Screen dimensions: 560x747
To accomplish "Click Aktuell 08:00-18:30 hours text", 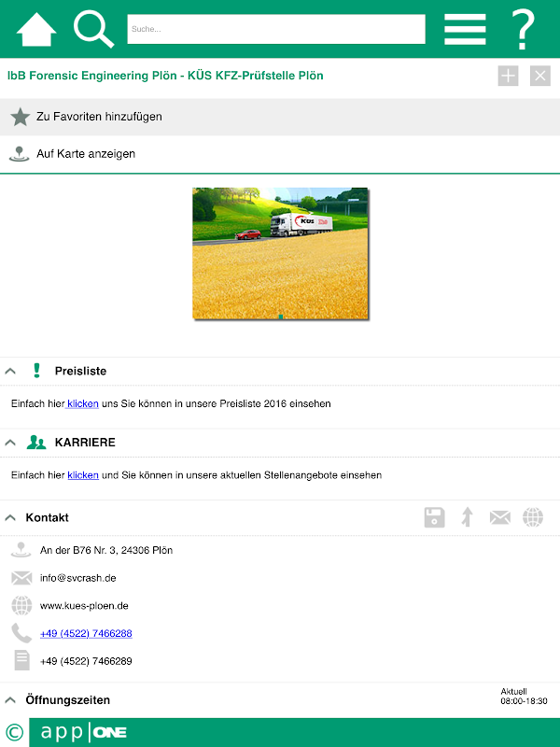I will pyautogui.click(x=524, y=697).
